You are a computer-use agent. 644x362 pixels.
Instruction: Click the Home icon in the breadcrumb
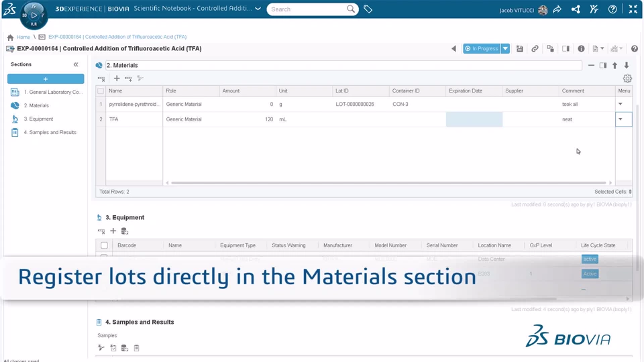[x=10, y=37]
